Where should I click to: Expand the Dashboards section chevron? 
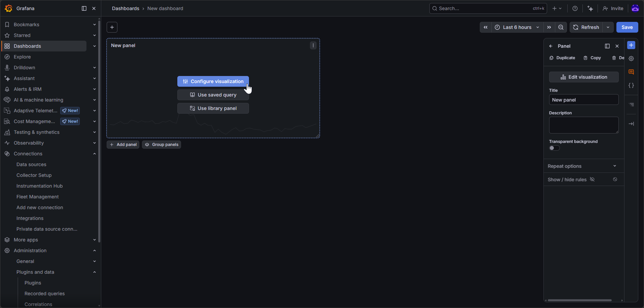point(95,46)
